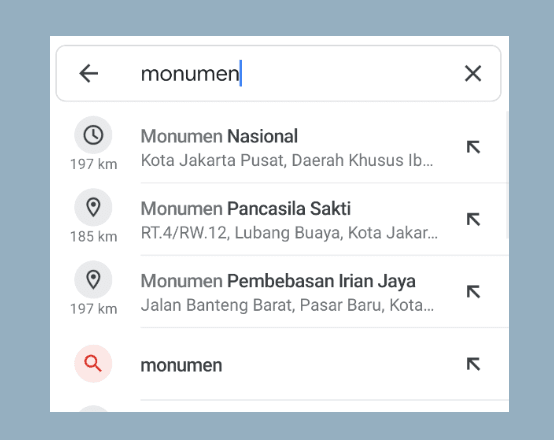Click the red search magnifier icon
This screenshot has height=440, width=554.
[x=93, y=364]
